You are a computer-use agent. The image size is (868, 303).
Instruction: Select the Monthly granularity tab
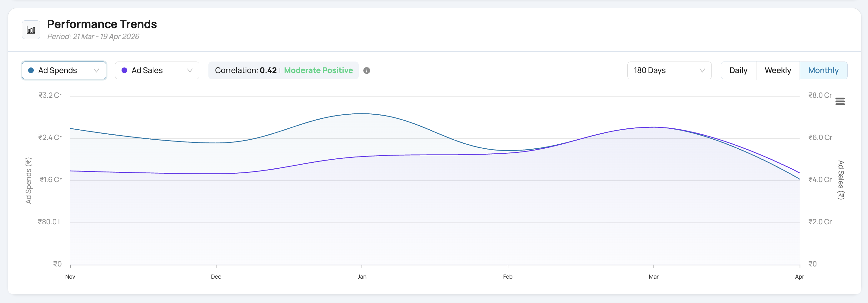823,71
